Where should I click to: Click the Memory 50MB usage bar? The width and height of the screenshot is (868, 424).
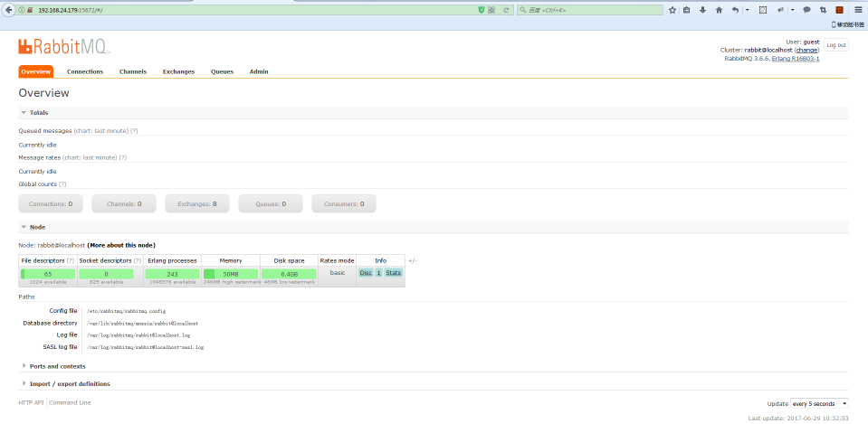point(231,274)
